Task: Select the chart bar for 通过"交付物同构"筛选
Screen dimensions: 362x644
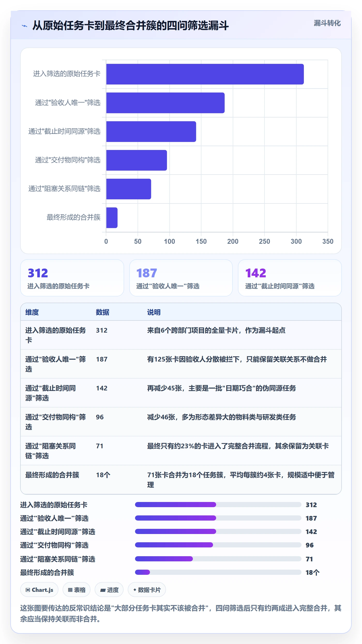Action: coord(137,160)
